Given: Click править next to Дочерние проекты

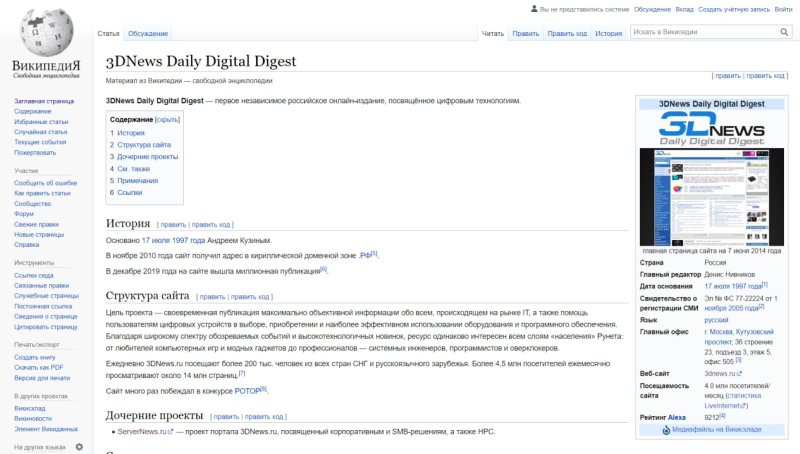Looking at the screenshot, I should click(x=227, y=417).
